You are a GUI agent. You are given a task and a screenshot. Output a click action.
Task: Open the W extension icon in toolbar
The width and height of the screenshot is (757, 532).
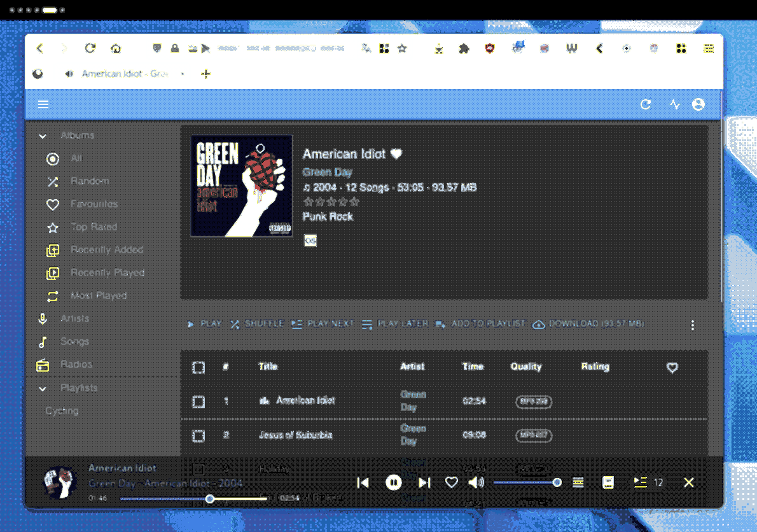(572, 48)
